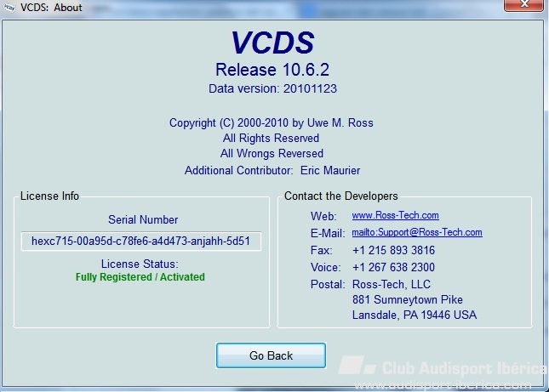
Task: Click the large VCDS heading
Action: (x=272, y=43)
